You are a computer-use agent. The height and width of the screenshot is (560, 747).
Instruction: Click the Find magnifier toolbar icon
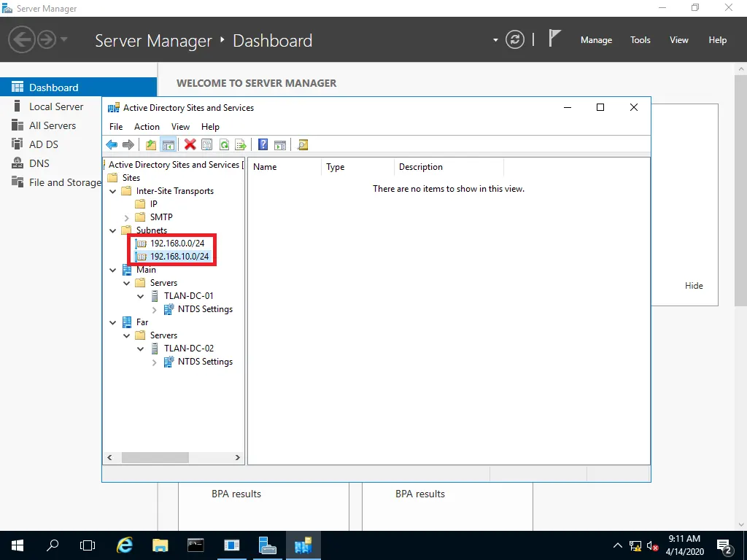coord(303,145)
